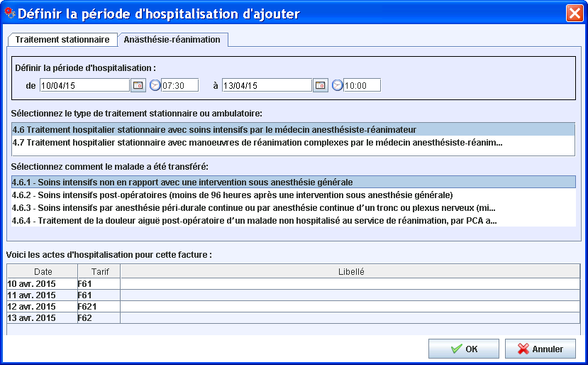Close the hospitalisation period dialog
Image resolution: width=588 pixels, height=365 pixels.
(x=574, y=13)
